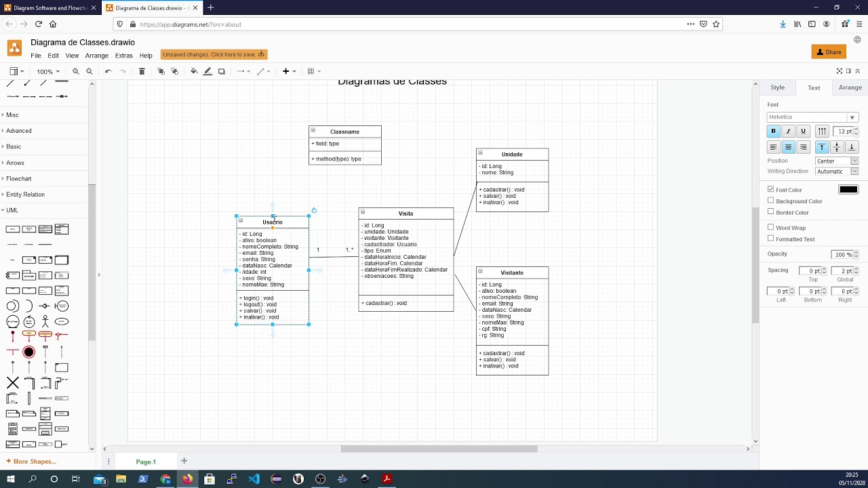868x488 pixels.
Task: Enable the Border Color checkbox
Action: point(770,212)
